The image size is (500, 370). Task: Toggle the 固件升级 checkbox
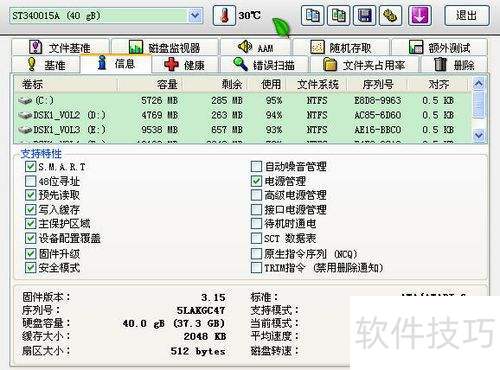pos(30,254)
